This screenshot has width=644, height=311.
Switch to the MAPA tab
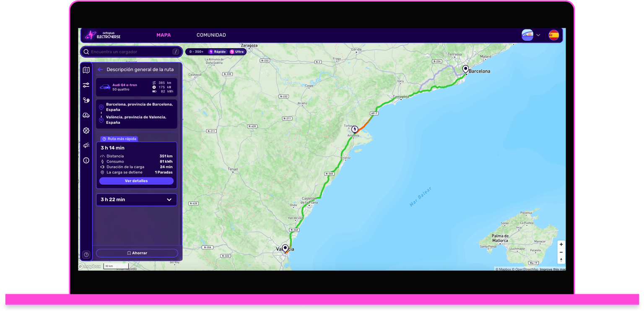(x=164, y=35)
